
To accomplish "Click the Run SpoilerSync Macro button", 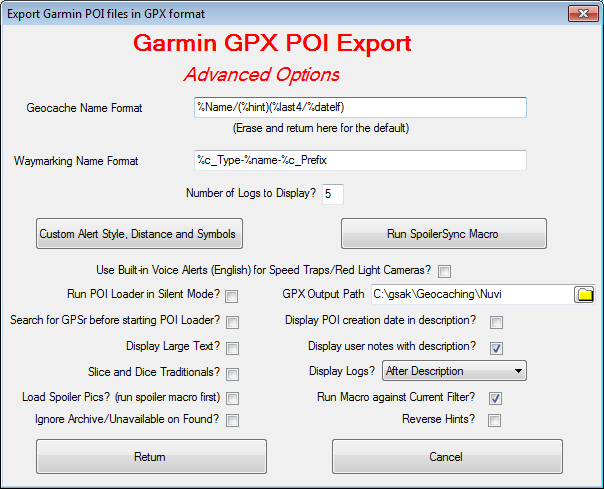I will tap(444, 234).
